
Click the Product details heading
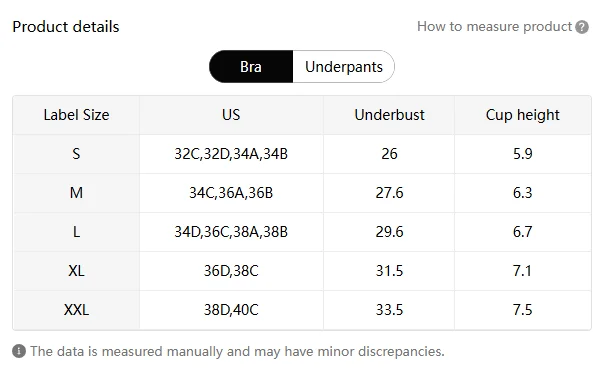click(x=66, y=27)
